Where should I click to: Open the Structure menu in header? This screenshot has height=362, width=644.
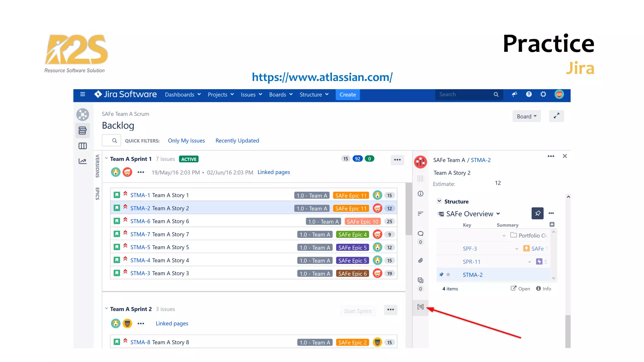click(314, 95)
